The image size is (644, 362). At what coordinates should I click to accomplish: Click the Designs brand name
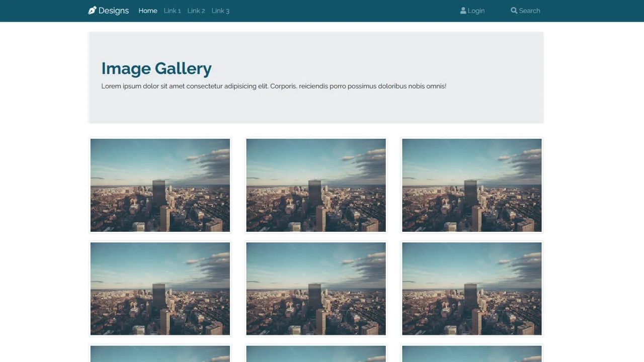coord(114,11)
